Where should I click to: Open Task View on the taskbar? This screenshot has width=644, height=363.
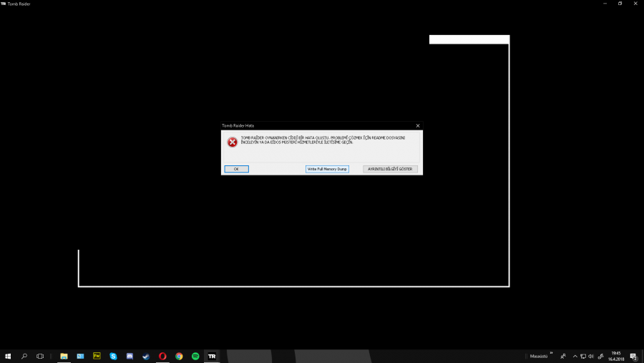point(40,356)
